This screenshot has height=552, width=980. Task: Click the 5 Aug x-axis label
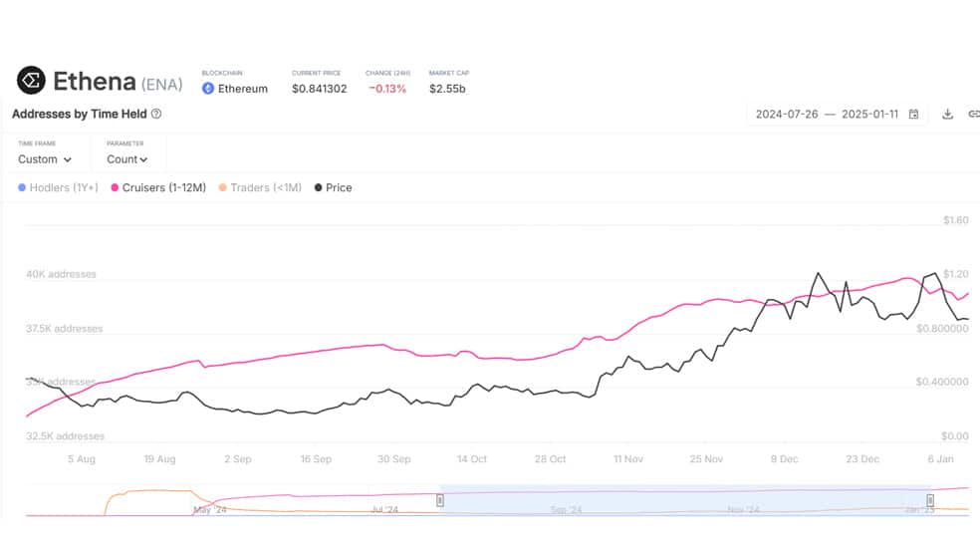click(82, 459)
